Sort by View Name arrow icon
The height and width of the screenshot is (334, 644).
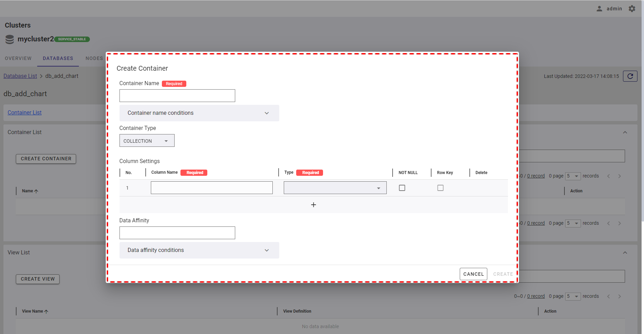pyautogui.click(x=46, y=311)
